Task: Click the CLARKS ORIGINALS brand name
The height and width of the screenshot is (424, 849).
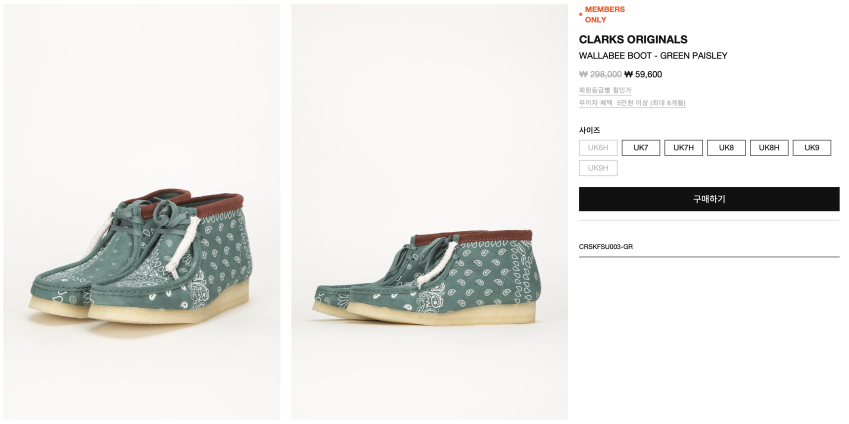Action: click(633, 40)
